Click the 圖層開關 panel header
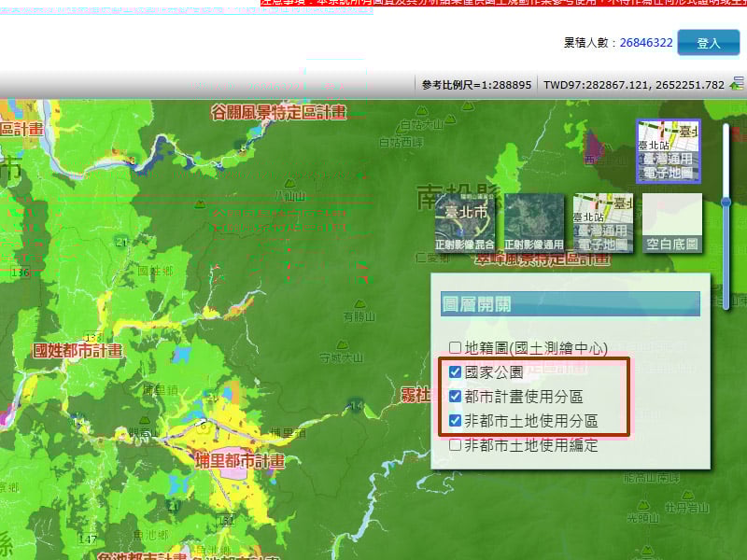Image resolution: width=747 pixels, height=560 pixels. (x=570, y=304)
